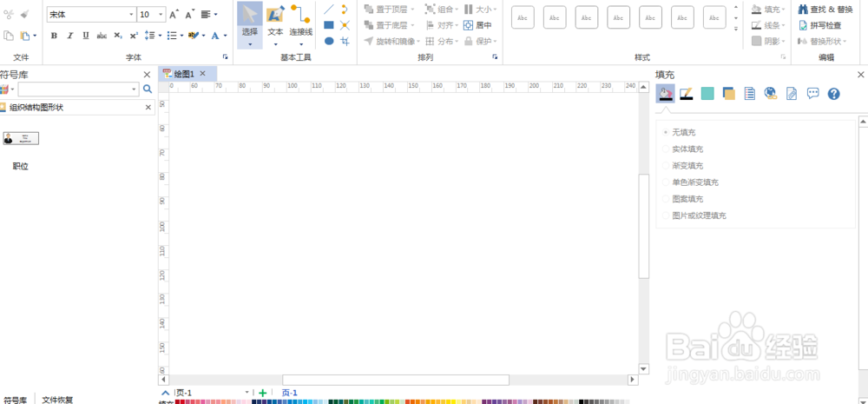This screenshot has height=404, width=868.
Task: Switch to the 页-1 page tab
Action: [290, 393]
